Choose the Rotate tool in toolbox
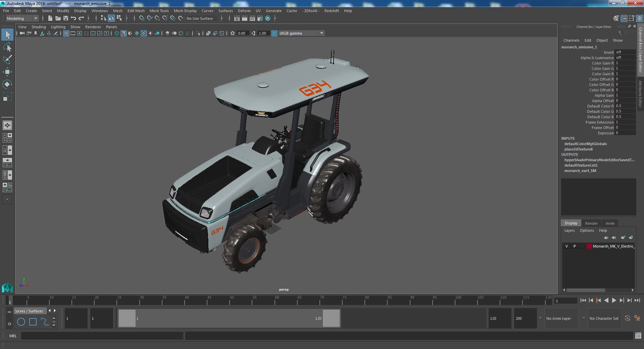The image size is (644, 349). [x=7, y=84]
